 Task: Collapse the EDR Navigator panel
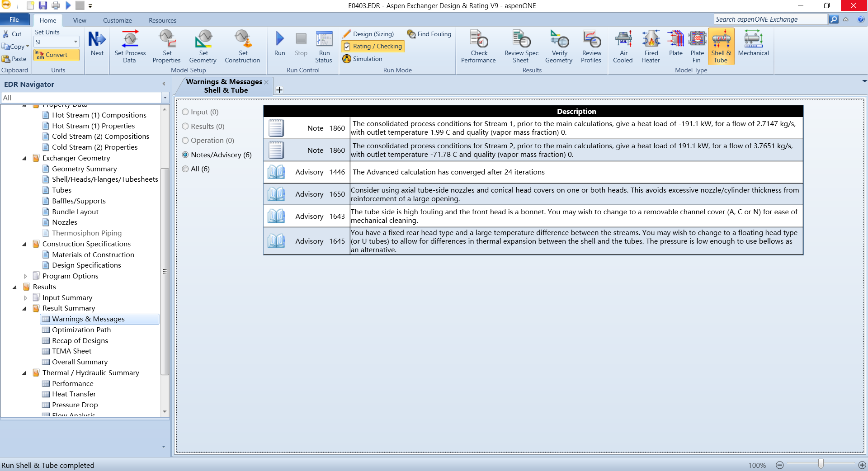click(164, 84)
